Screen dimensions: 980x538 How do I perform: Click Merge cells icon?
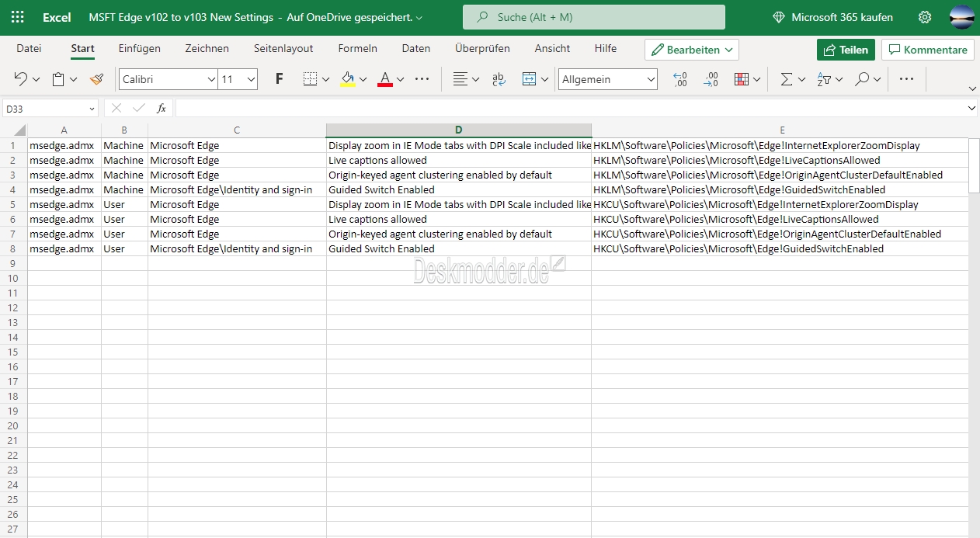pyautogui.click(x=529, y=79)
